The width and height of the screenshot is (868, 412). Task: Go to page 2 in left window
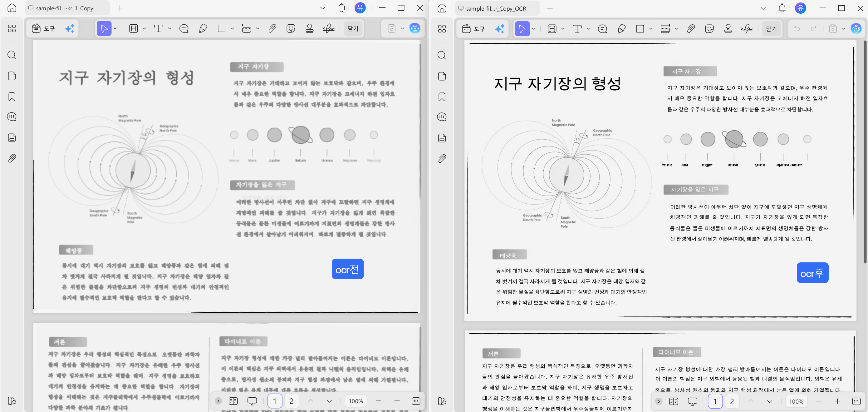click(x=292, y=401)
